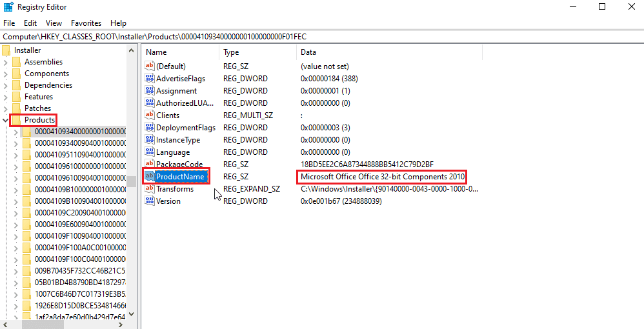Open the View menu
Screen dimensions: 644x329
(x=54, y=23)
